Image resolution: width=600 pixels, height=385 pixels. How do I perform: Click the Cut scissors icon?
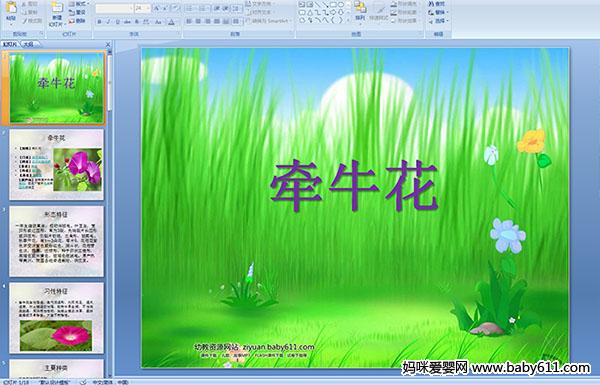[23, 4]
